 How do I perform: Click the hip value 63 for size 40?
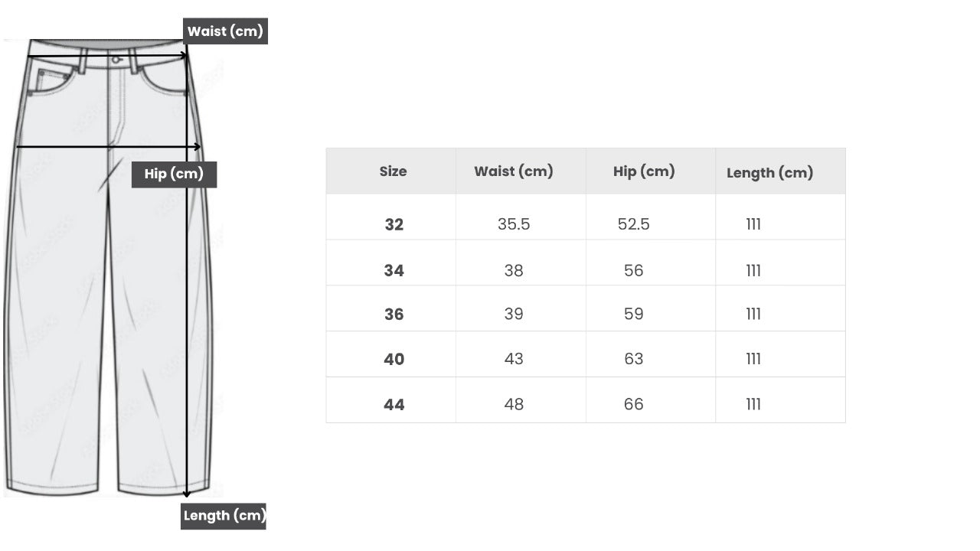point(633,359)
